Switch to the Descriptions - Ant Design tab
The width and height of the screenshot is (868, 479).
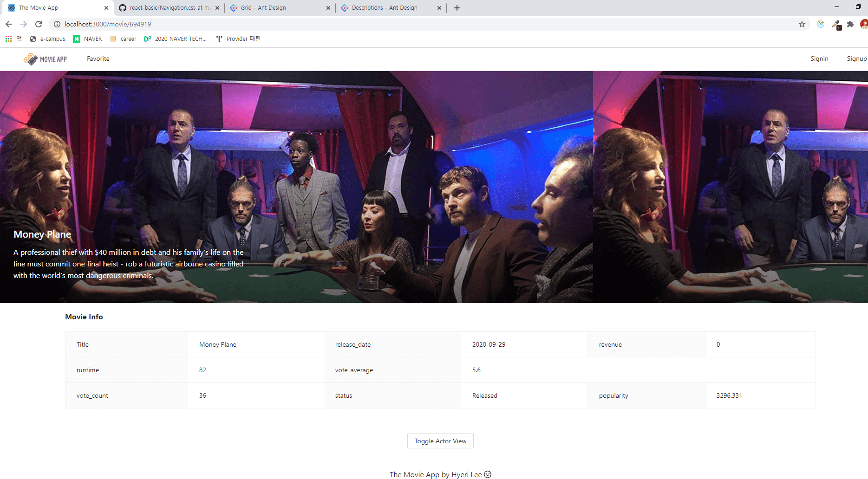coord(391,8)
